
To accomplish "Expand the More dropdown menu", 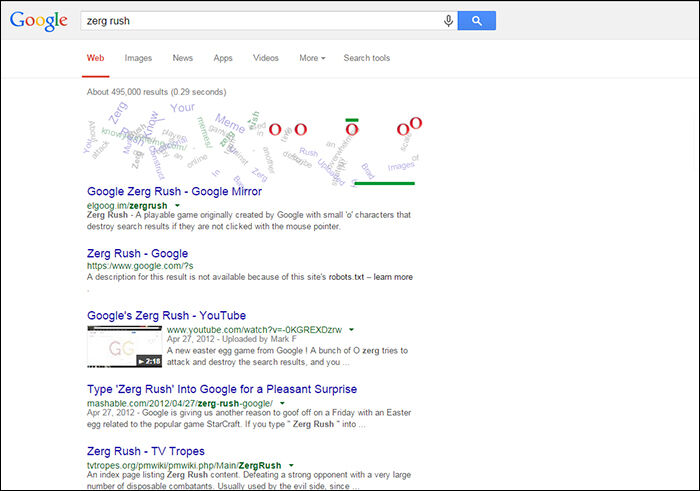I will pos(312,58).
